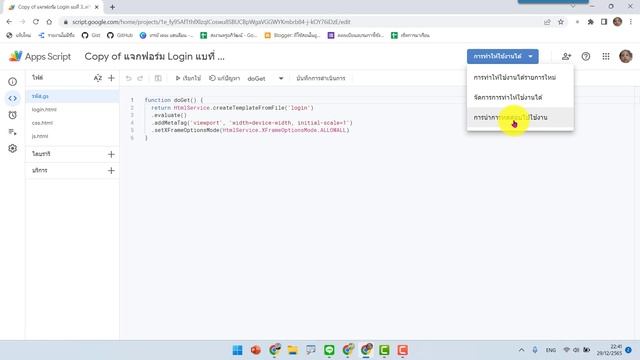640x360 pixels.
Task: Click code line 1 function doGet
Action: coord(173,100)
